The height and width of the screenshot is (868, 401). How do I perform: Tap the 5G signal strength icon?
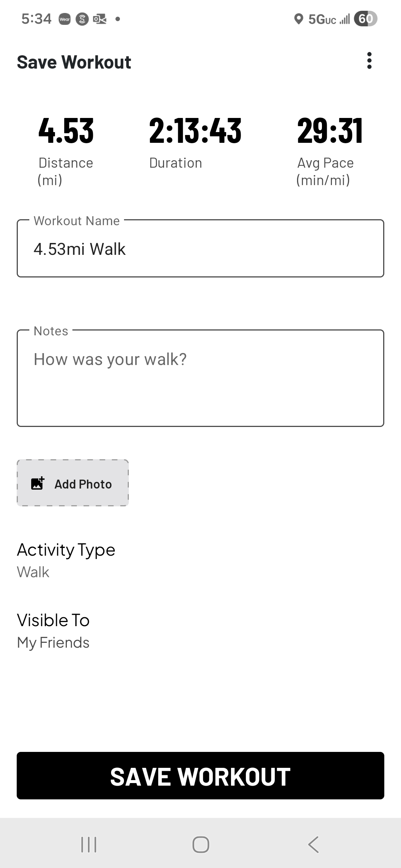(x=329, y=19)
